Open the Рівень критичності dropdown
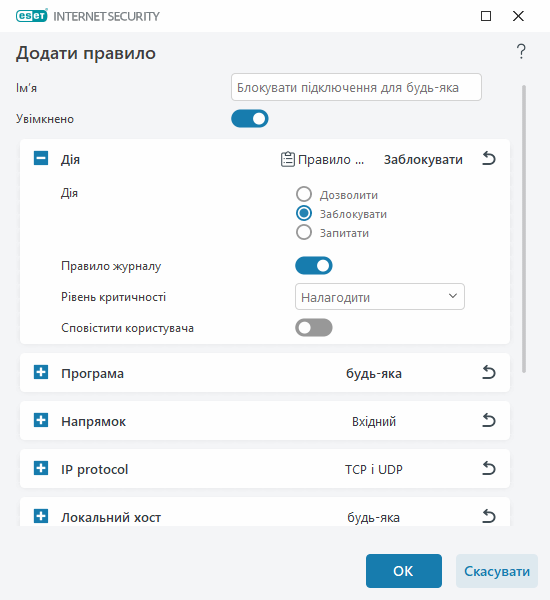The image size is (550, 600). tap(380, 297)
